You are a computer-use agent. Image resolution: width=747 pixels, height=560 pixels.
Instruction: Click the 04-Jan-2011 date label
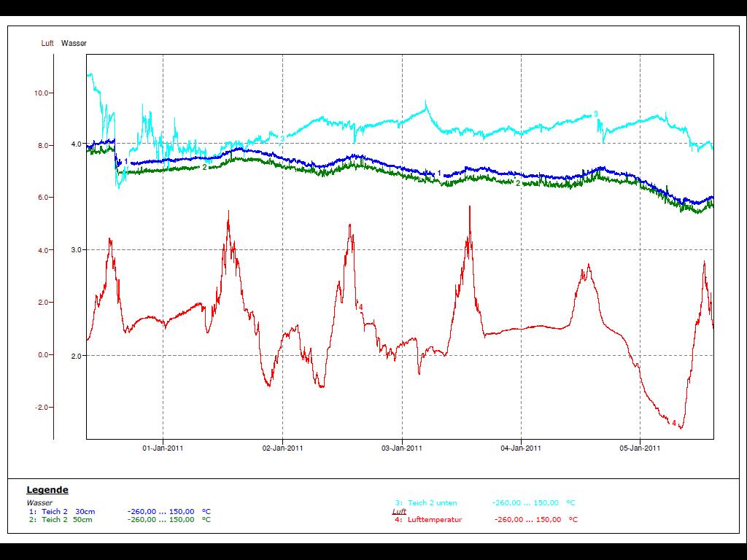click(x=522, y=448)
